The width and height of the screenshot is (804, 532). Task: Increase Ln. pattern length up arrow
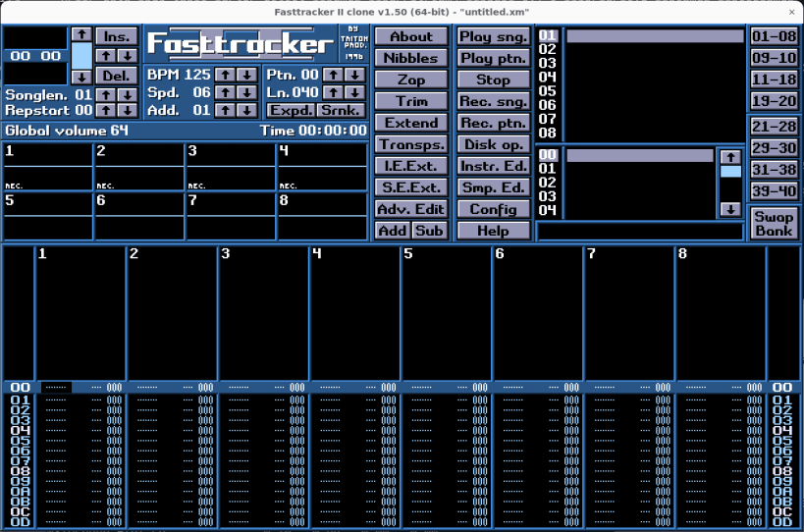[334, 93]
